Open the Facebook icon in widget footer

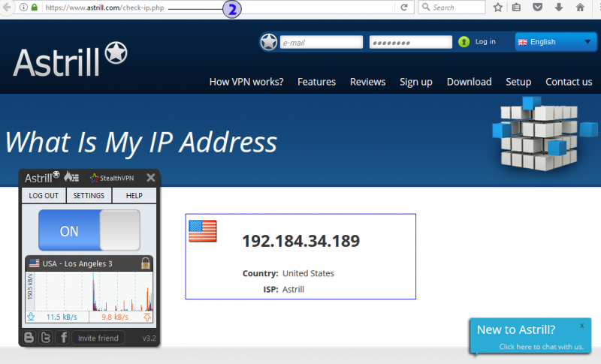point(63,338)
